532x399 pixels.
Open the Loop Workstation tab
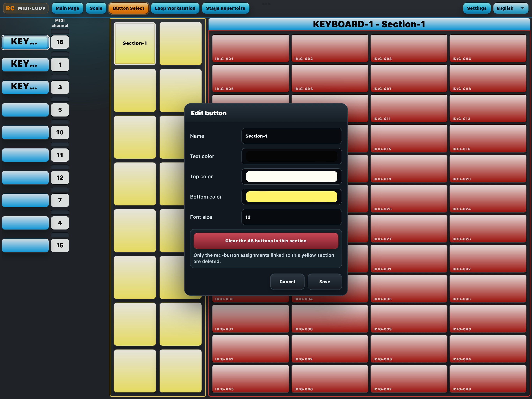pos(175,8)
